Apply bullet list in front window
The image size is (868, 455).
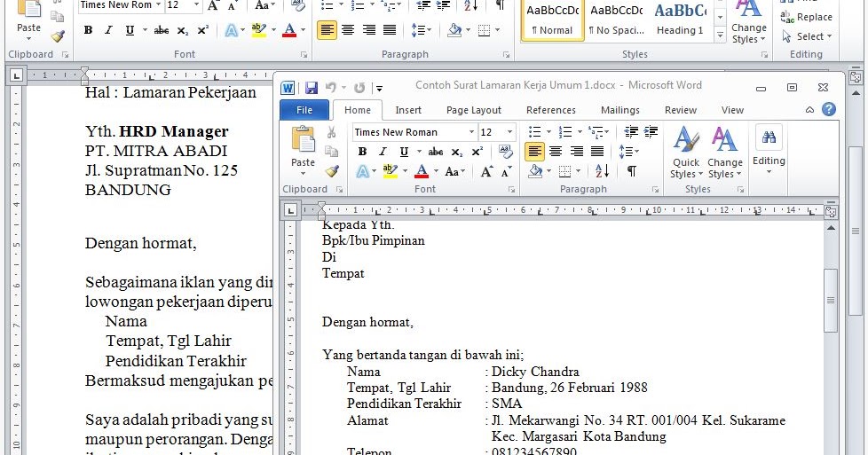point(535,132)
